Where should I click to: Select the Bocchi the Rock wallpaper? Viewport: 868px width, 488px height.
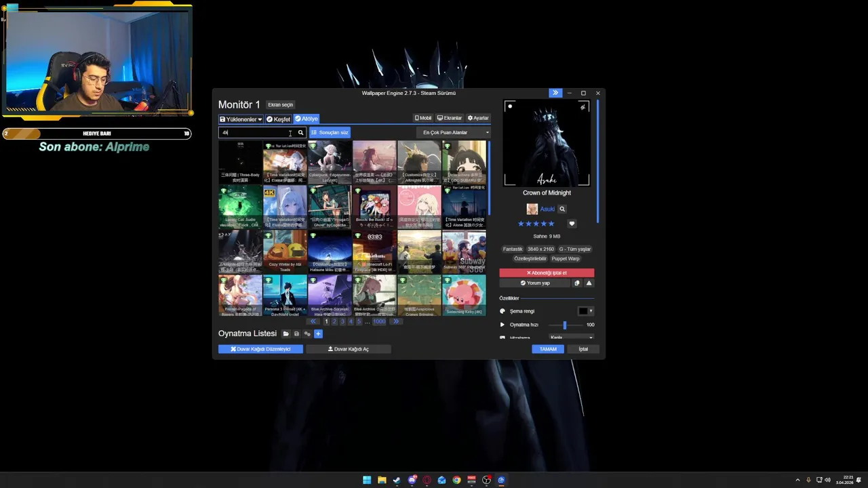tap(374, 207)
